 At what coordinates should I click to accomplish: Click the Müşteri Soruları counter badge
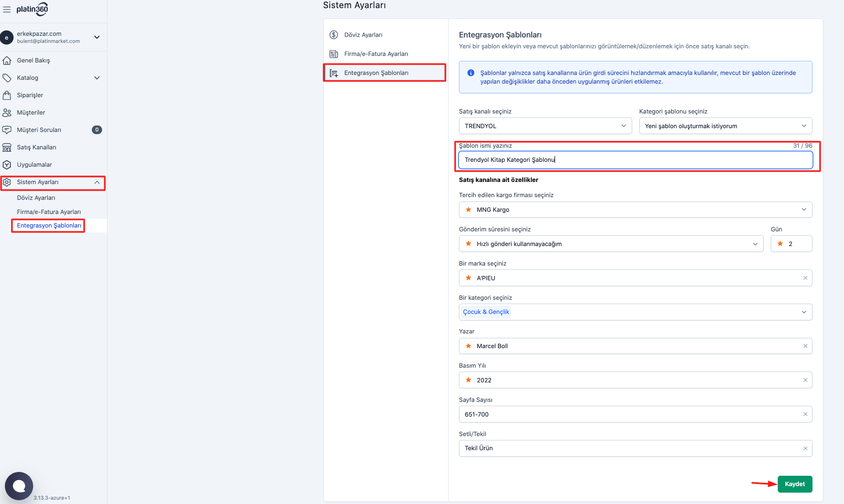click(97, 130)
